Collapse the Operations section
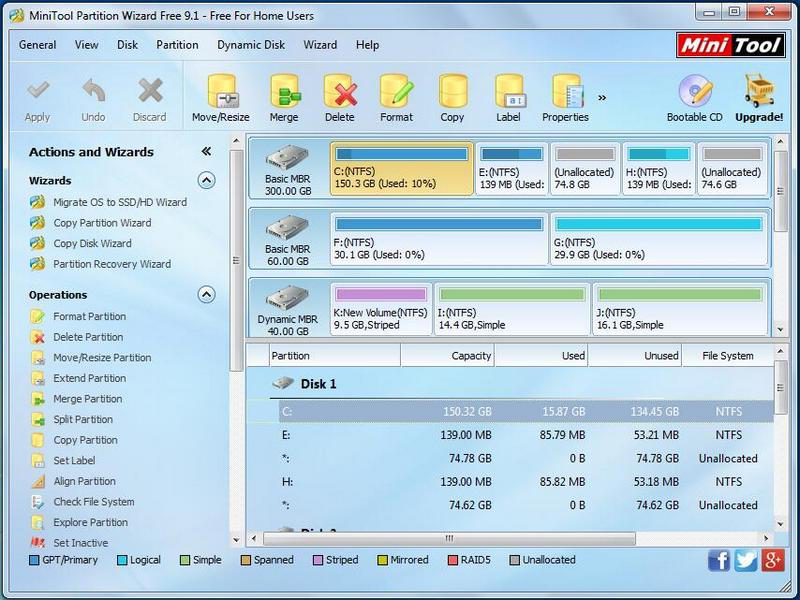This screenshot has width=800, height=600. [206, 294]
